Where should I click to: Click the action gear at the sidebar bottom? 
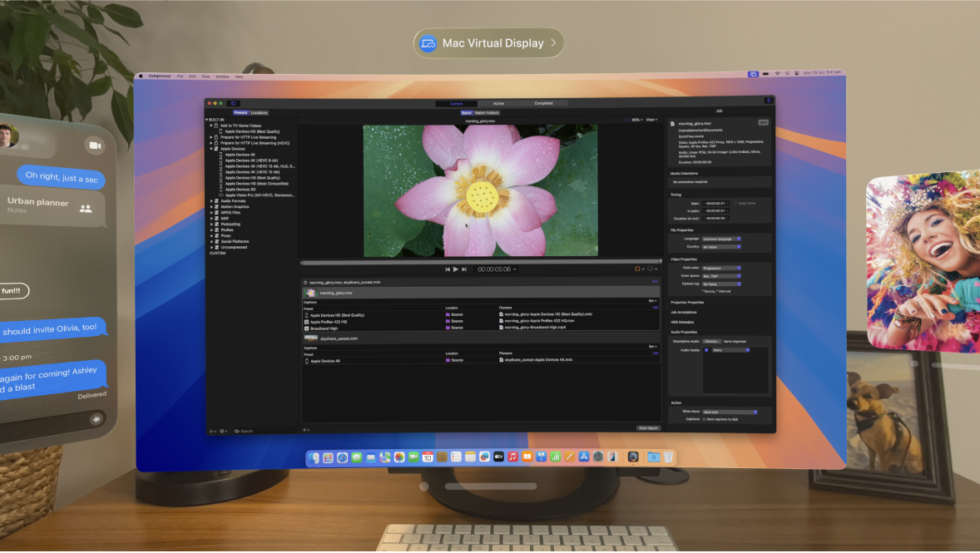[x=222, y=431]
